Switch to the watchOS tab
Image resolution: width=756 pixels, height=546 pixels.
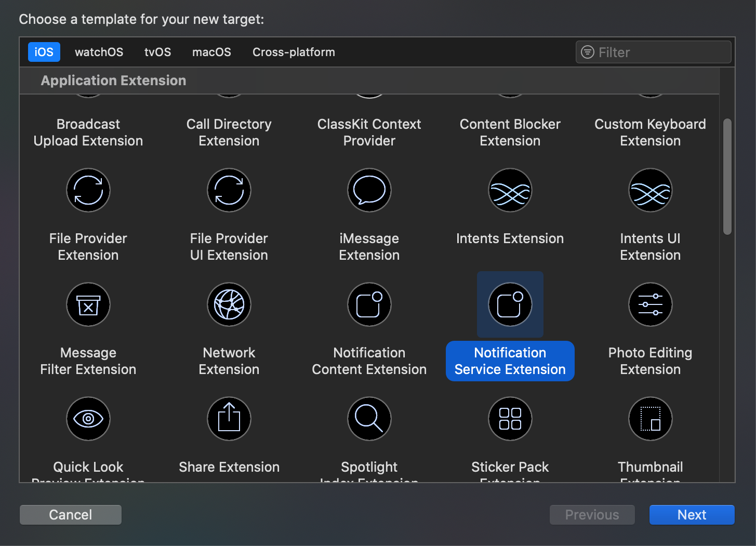(x=99, y=52)
